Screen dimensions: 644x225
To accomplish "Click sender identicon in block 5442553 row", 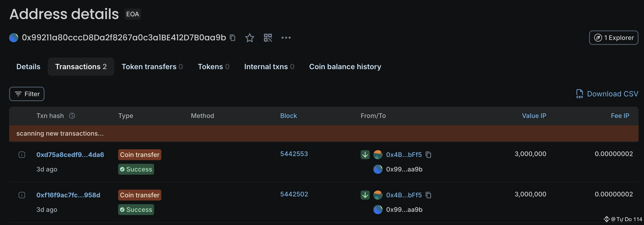I will (378, 155).
